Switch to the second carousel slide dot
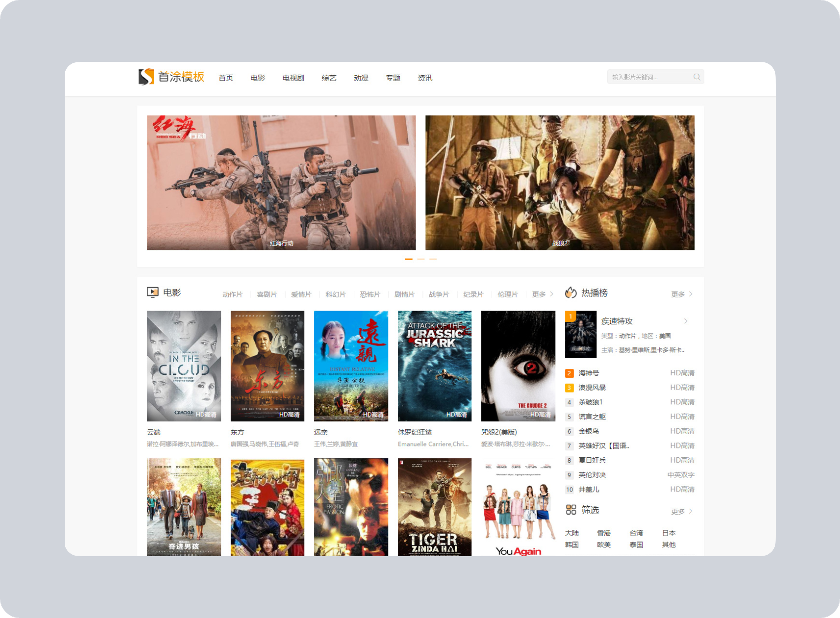 tap(421, 259)
